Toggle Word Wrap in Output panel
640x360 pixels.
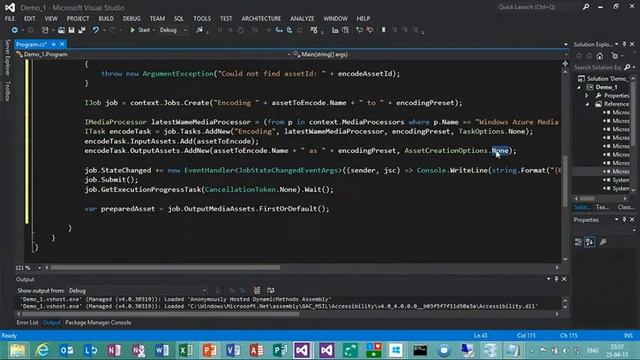[270, 291]
